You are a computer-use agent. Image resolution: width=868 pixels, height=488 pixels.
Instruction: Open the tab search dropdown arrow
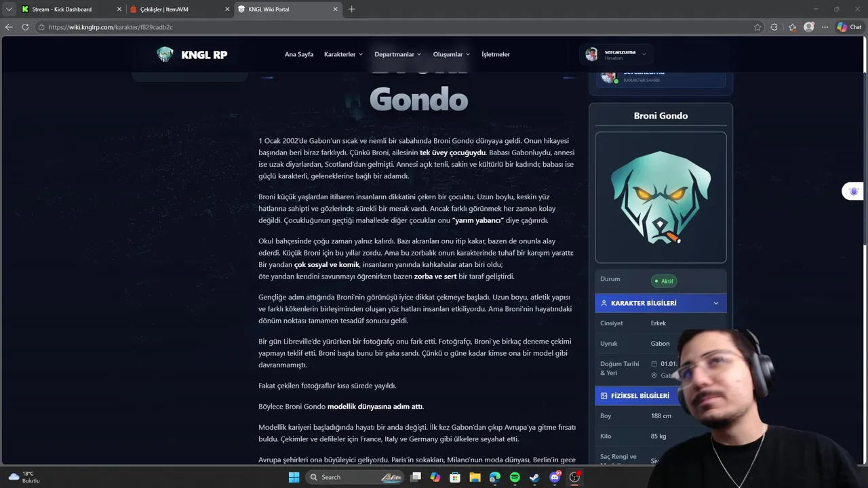tap(9, 9)
